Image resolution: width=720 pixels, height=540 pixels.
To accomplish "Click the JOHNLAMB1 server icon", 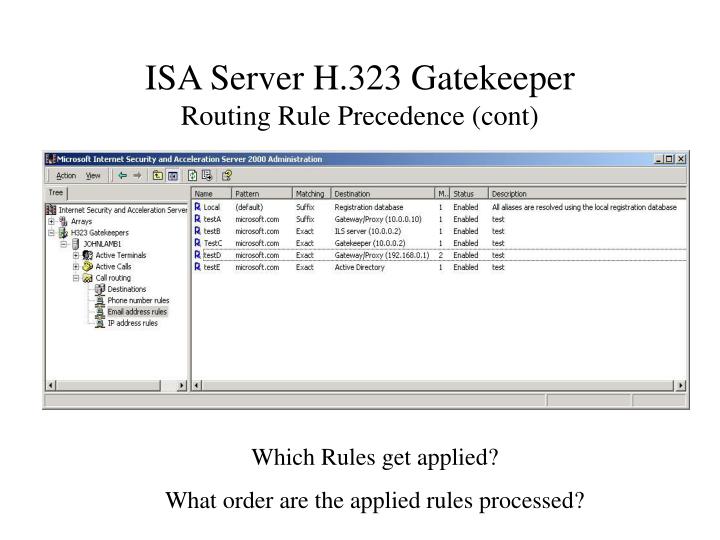I will coord(76,244).
